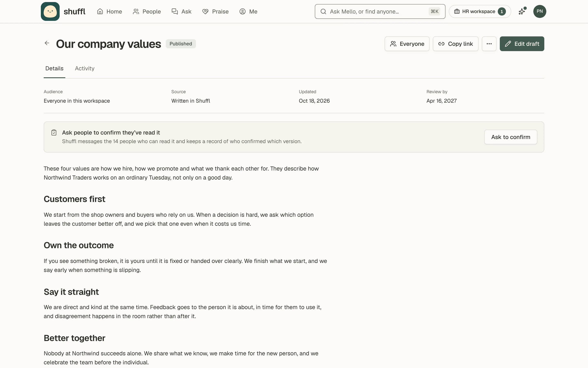This screenshot has width=588, height=368.
Task: Switch to the Activity tab
Action: coord(85,68)
